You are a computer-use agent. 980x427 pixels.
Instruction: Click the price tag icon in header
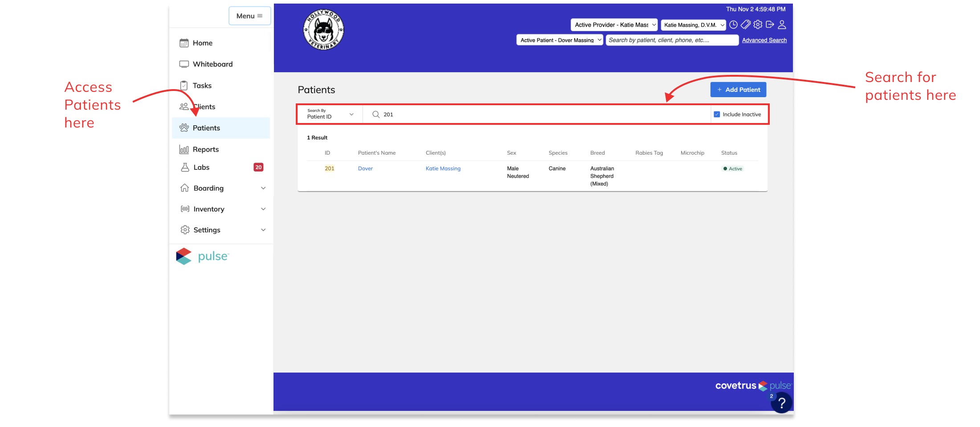pos(745,25)
